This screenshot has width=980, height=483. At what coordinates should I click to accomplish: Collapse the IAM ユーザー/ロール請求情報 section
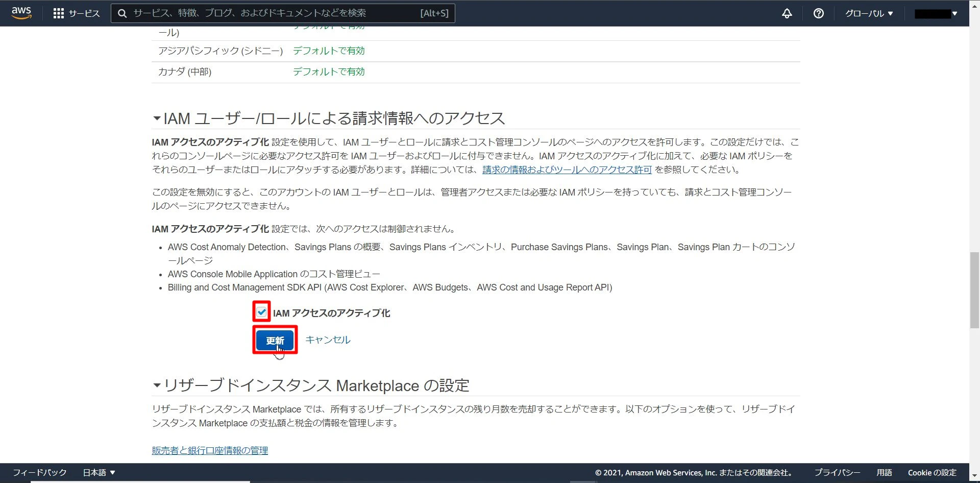157,118
